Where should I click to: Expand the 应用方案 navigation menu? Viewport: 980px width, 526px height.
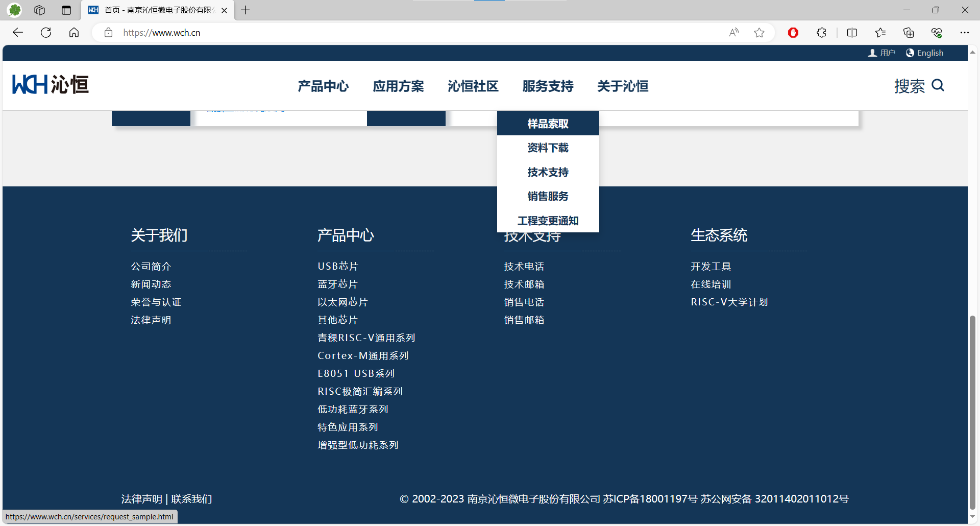398,86
